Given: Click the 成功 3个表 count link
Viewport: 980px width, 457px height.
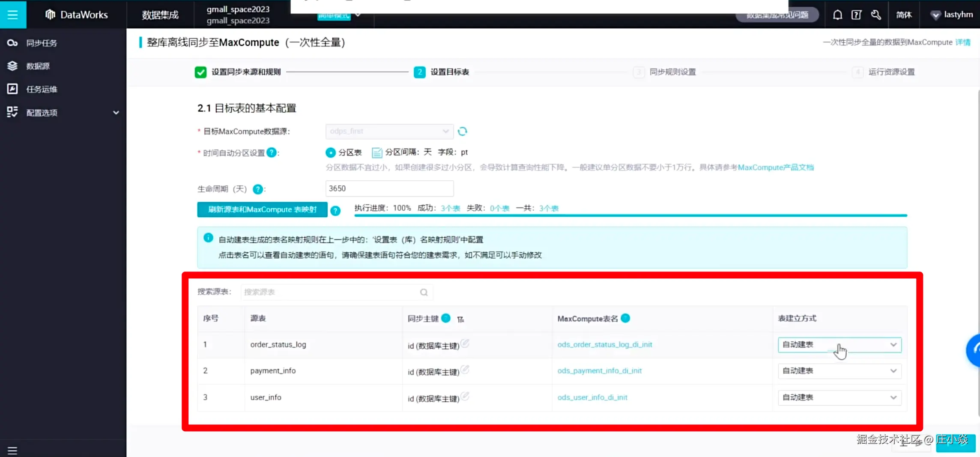Looking at the screenshot, I should coord(451,209).
